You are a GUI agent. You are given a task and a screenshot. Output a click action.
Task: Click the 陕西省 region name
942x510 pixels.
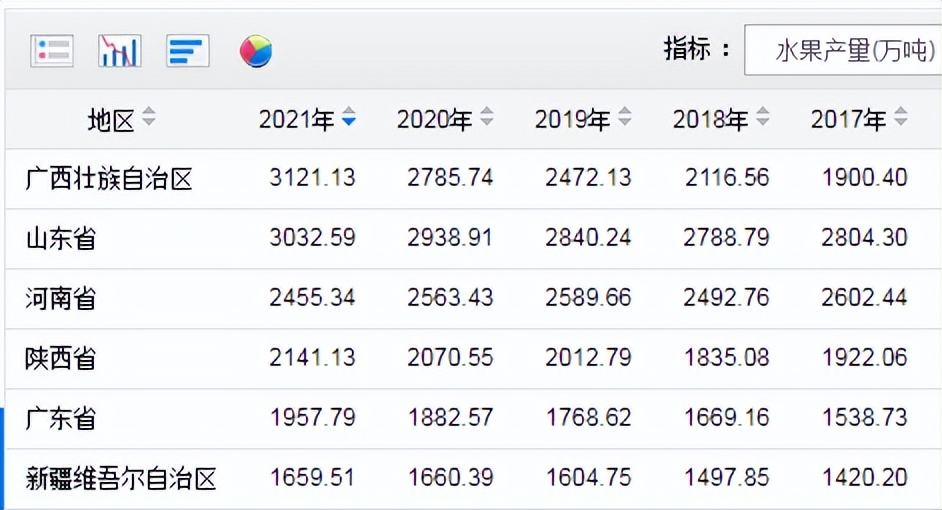(x=61, y=358)
